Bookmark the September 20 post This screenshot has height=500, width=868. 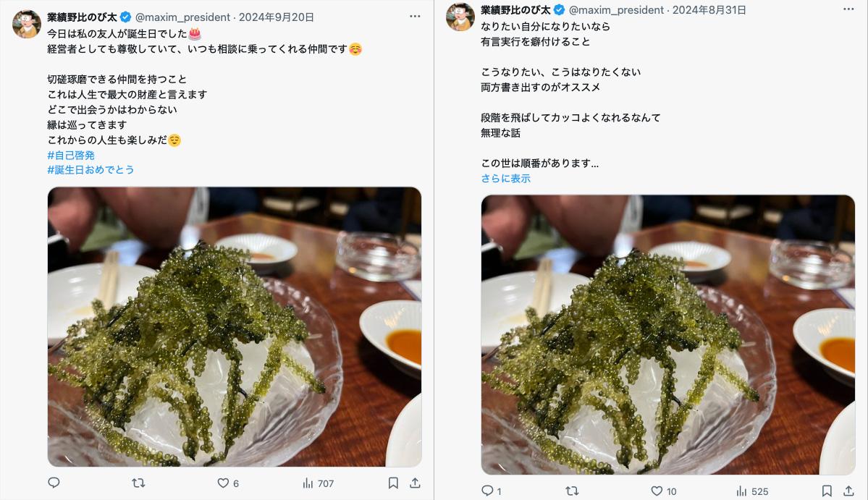click(393, 483)
